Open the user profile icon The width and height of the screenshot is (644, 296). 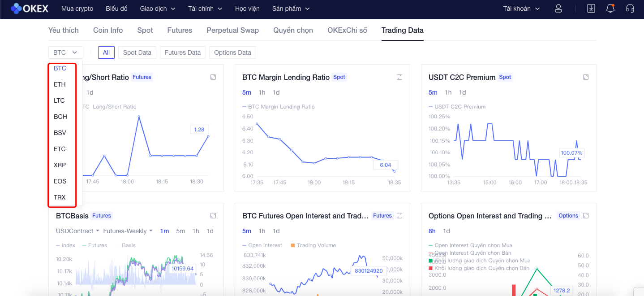tap(558, 9)
